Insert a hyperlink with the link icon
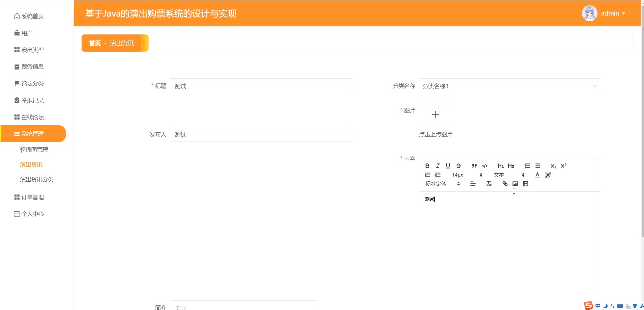 pyautogui.click(x=505, y=184)
